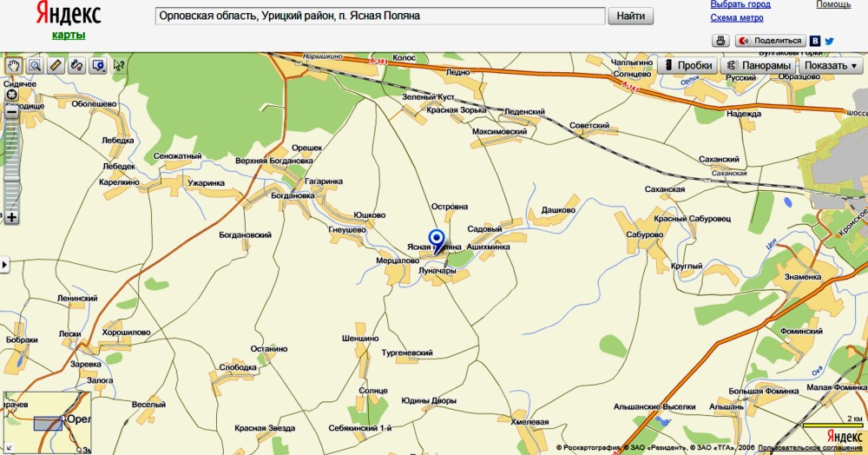Toggle the Пробки traffic layer
The height and width of the screenshot is (455, 868).
point(687,66)
